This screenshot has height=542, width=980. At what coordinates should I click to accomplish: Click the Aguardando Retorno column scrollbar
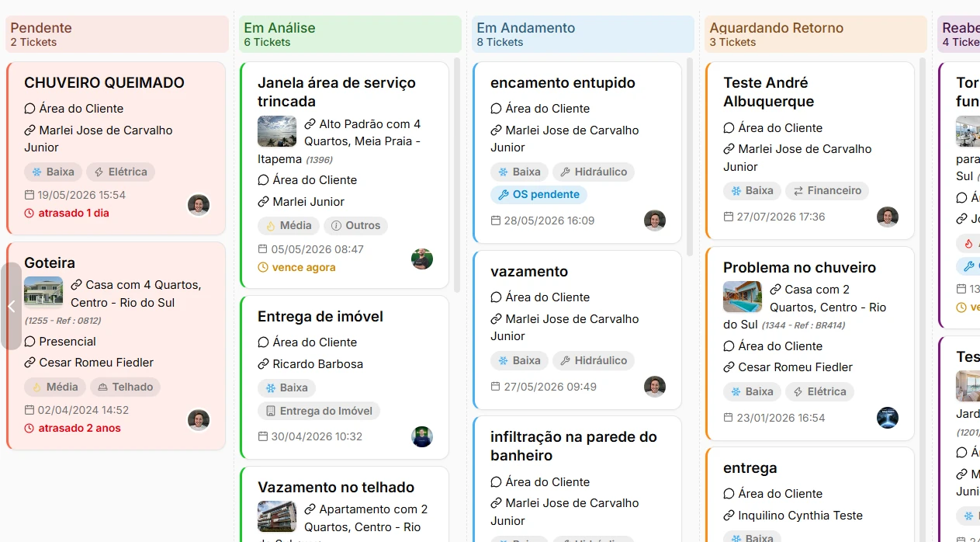(923, 300)
